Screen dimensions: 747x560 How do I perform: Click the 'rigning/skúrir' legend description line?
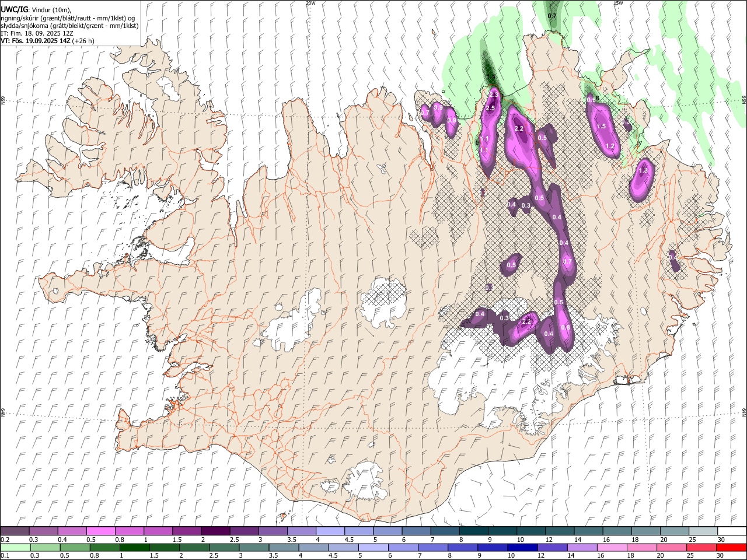pyautogui.click(x=68, y=18)
